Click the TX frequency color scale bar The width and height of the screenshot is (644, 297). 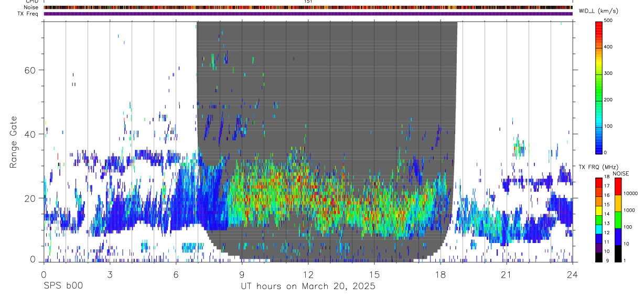point(599,219)
